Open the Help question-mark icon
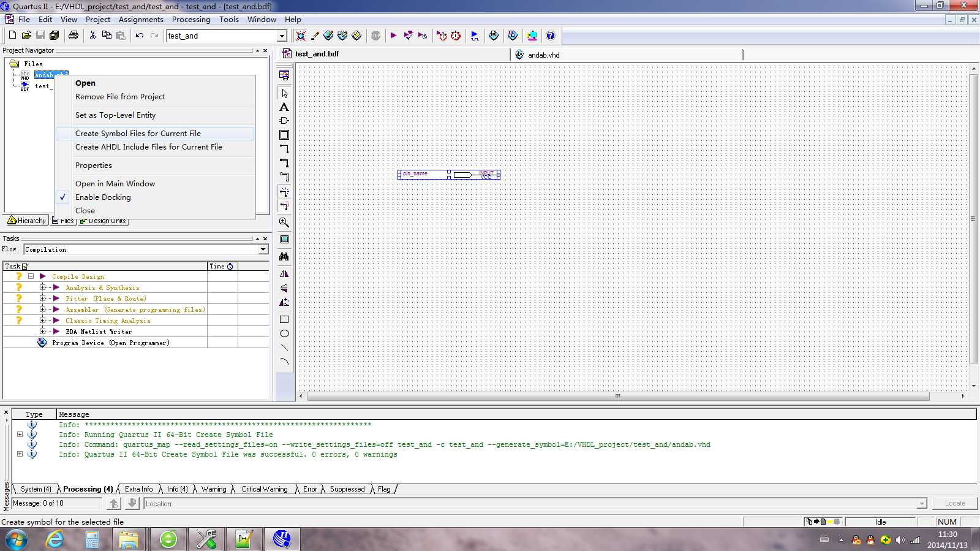The width and height of the screenshot is (980, 551). click(550, 36)
